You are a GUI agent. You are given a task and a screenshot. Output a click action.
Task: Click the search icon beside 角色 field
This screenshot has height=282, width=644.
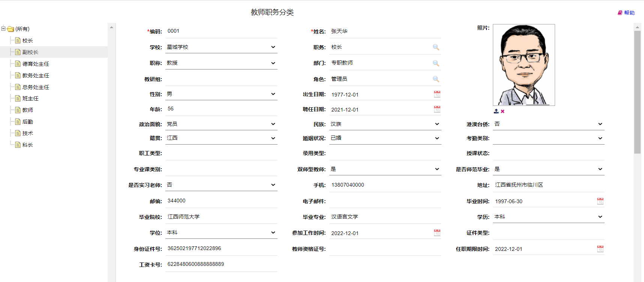436,79
